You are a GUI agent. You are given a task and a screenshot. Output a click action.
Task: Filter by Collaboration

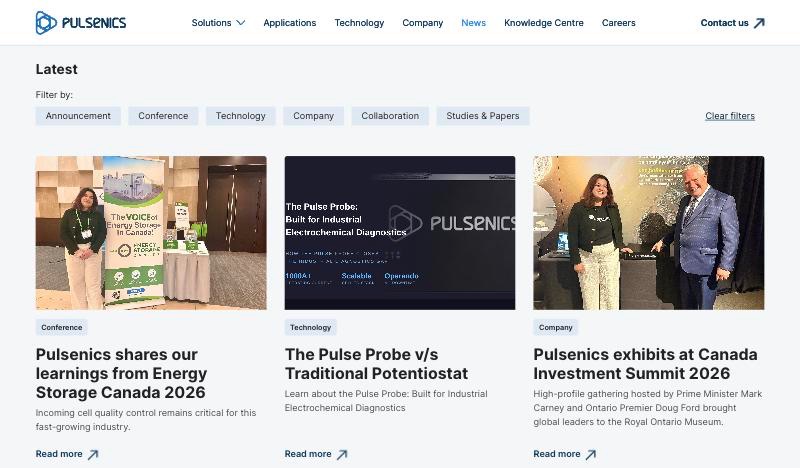click(x=390, y=116)
